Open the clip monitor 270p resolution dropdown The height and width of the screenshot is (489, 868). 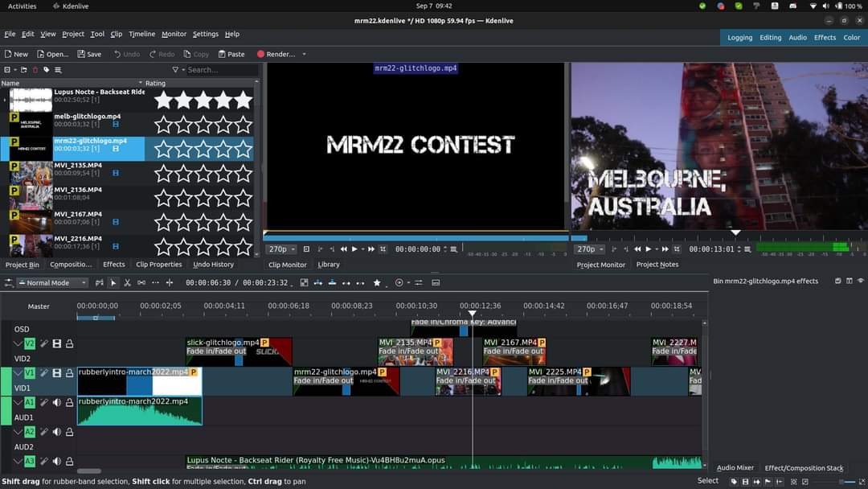tap(282, 249)
